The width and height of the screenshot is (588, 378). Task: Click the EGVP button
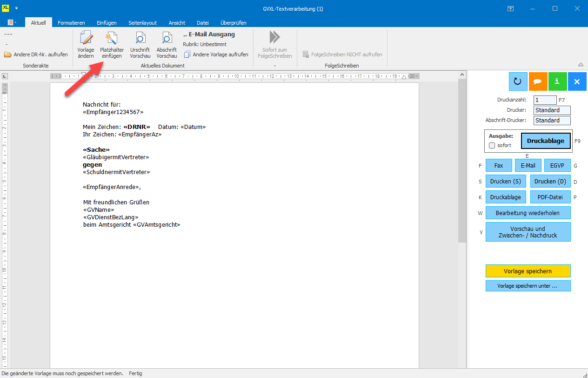[557, 165]
